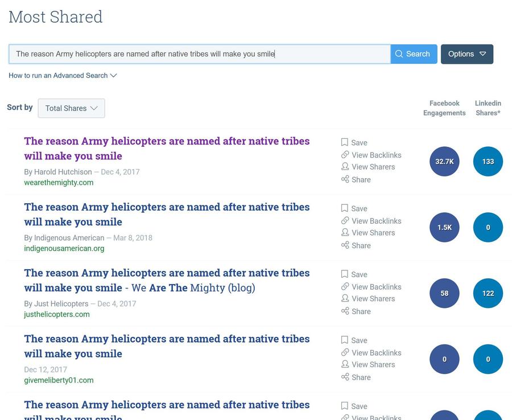This screenshot has width=512, height=420.
Task: Click Share icon for indigenousamerican.org result
Action: pos(345,245)
